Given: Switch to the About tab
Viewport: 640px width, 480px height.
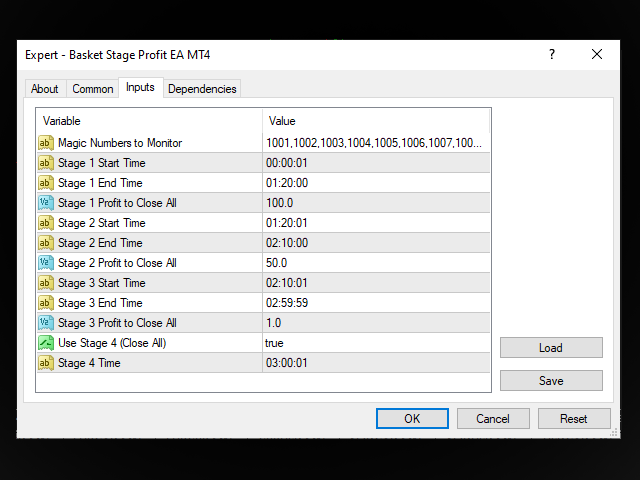Looking at the screenshot, I should point(45,89).
